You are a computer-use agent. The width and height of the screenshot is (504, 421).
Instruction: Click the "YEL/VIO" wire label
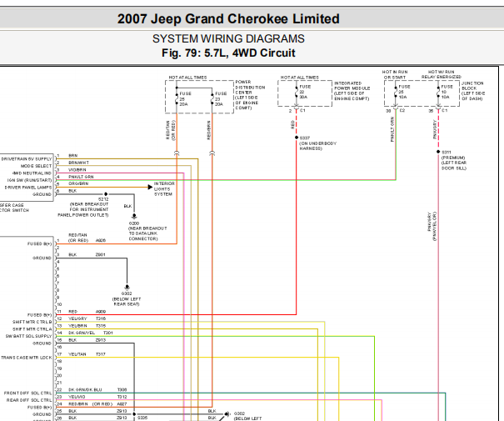(77, 397)
